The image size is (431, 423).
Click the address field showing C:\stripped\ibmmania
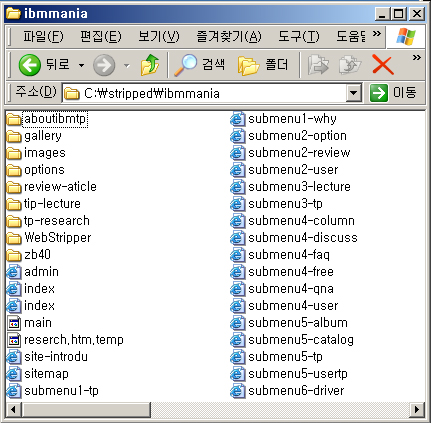(204, 93)
